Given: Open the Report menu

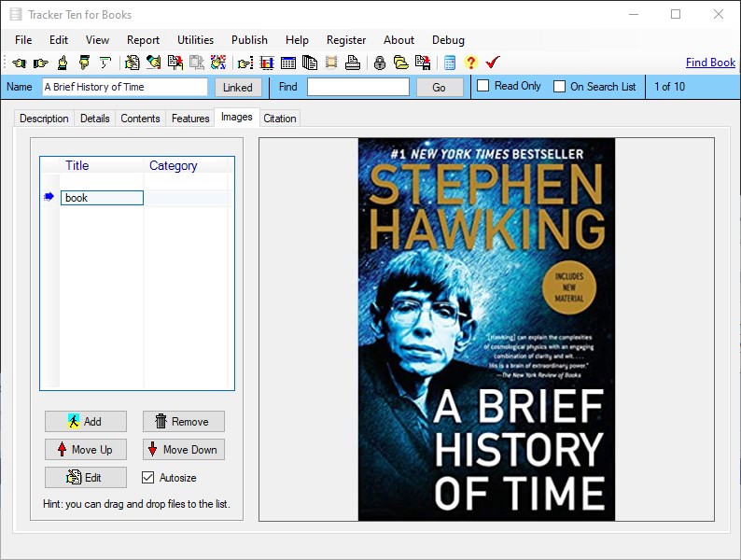Looking at the screenshot, I should (143, 40).
